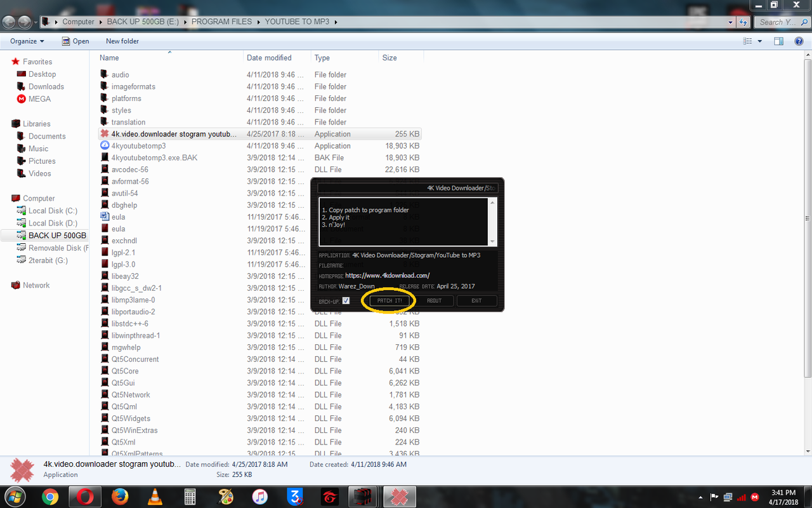This screenshot has width=812, height=508.
Task: Select Network in navigation pane
Action: [36, 285]
